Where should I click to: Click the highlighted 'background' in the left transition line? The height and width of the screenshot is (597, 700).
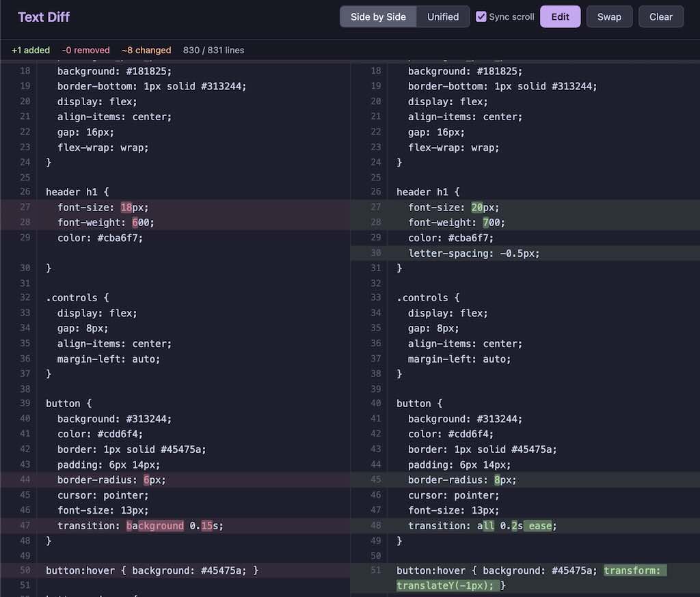tap(155, 525)
